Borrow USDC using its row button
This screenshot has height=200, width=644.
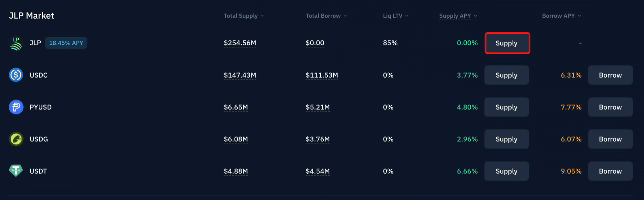(x=610, y=75)
